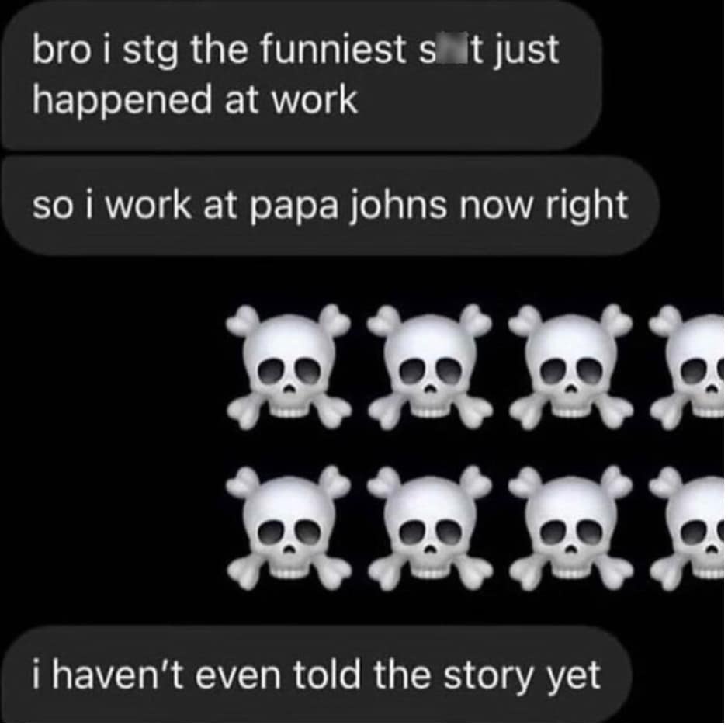Select the second skull emoji in bottom row
The height and width of the screenshot is (725, 728).
click(x=430, y=529)
